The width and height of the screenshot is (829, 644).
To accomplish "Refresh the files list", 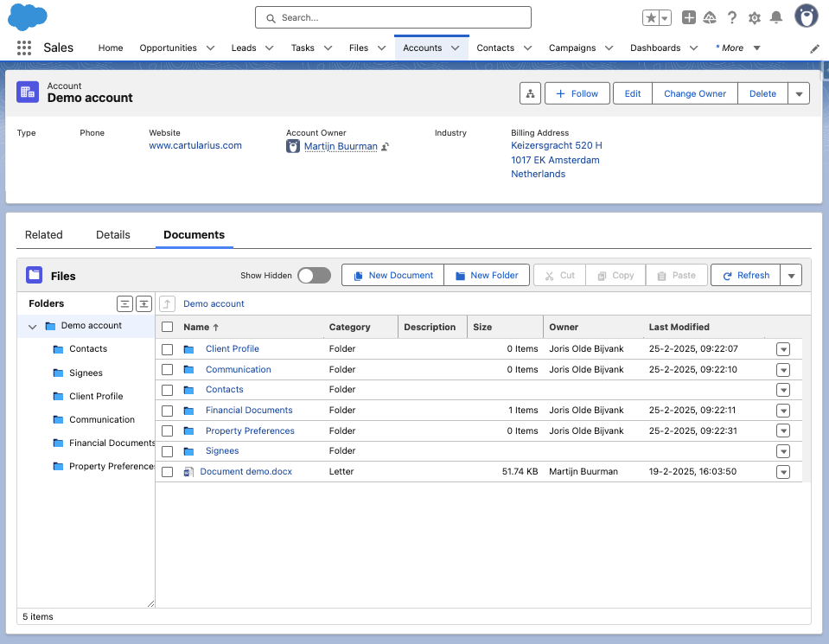I will pyautogui.click(x=745, y=276).
